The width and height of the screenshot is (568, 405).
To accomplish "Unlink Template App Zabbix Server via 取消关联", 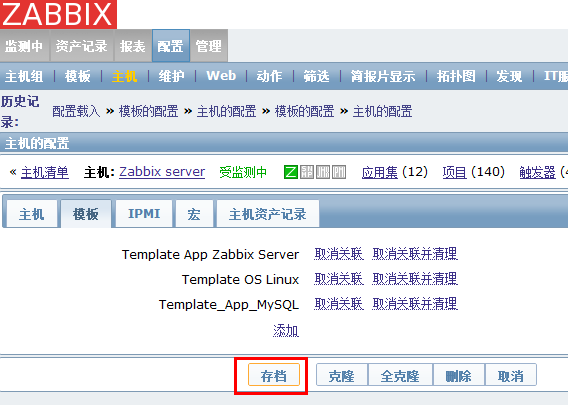I will (339, 254).
